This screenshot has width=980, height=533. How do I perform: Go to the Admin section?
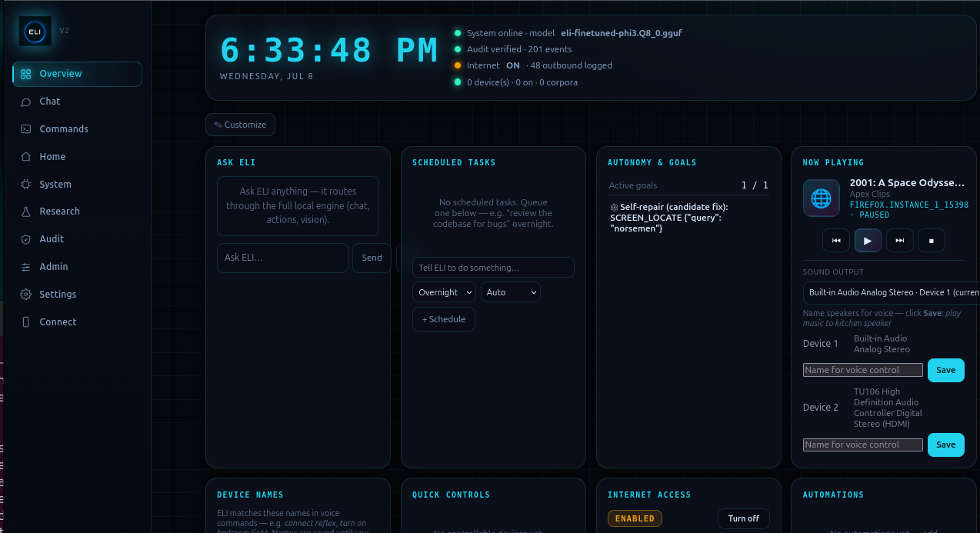pos(77,267)
